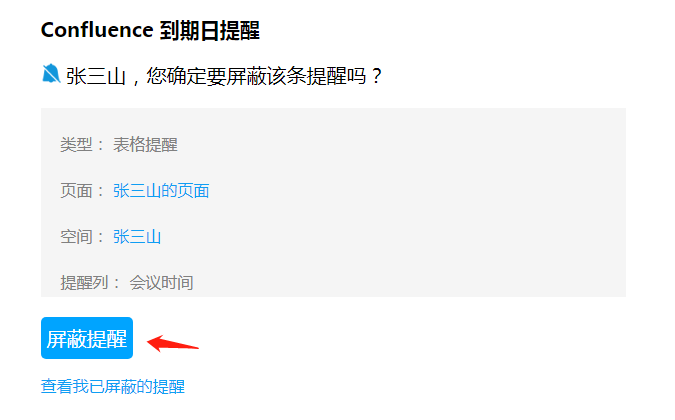This screenshot has width=675, height=420.
Task: Open the 张三山的页面 page link
Action: pyautogui.click(x=161, y=191)
